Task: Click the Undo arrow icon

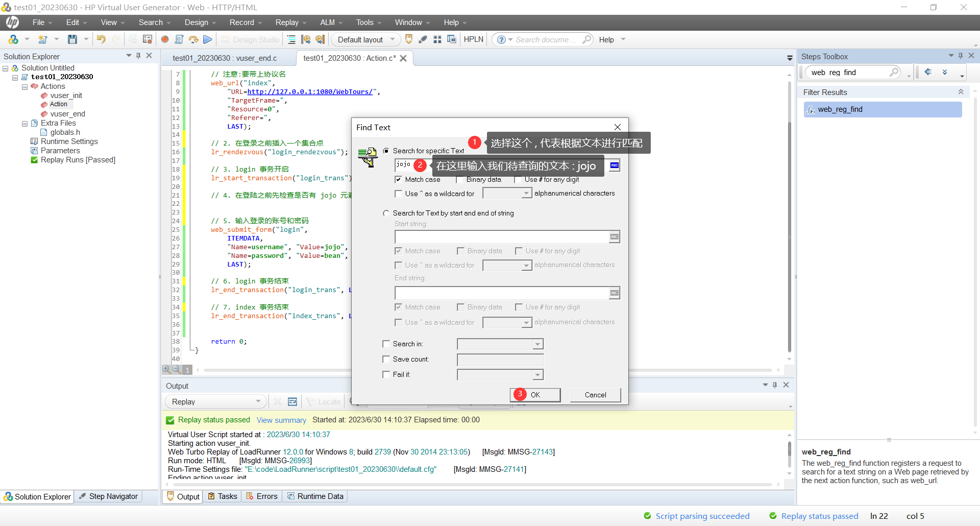Action: point(101,39)
